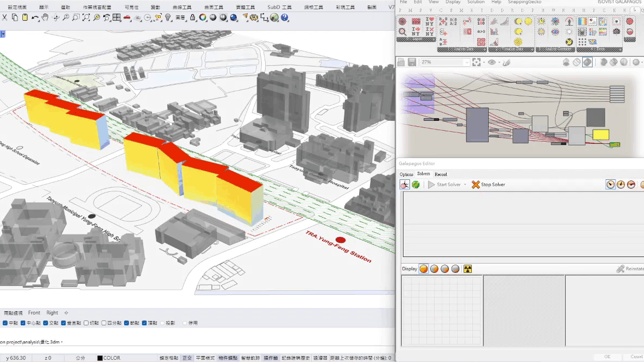This screenshot has height=362, width=644.
Task: Click the Grasshopper save file icon
Action: pos(412,62)
